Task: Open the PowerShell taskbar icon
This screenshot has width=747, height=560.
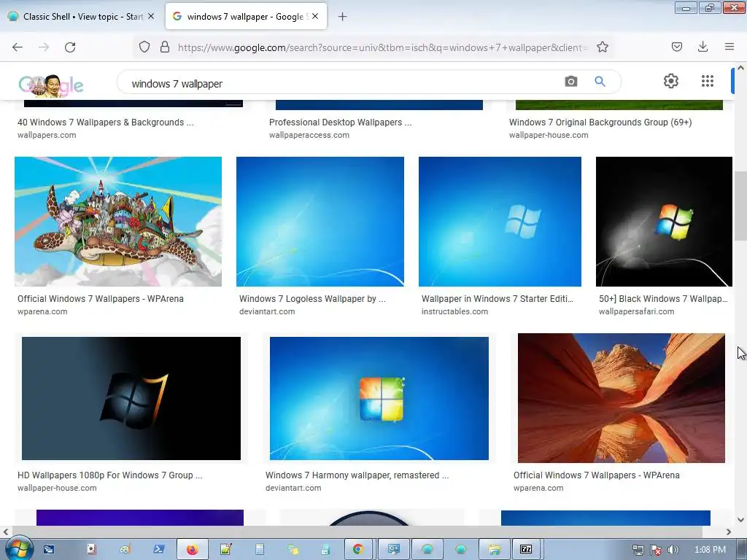Action: (158, 550)
